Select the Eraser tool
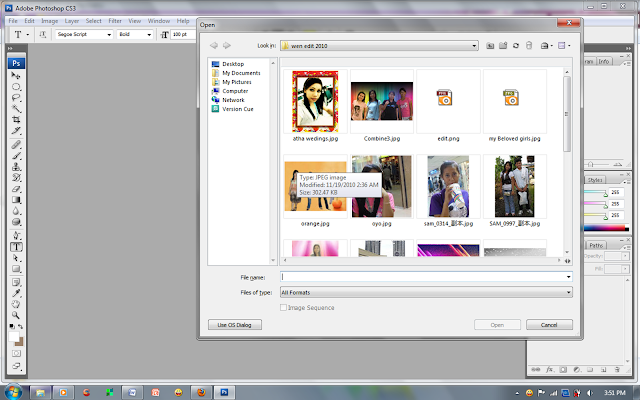Viewport: 640px width, 400px height. click(16, 189)
